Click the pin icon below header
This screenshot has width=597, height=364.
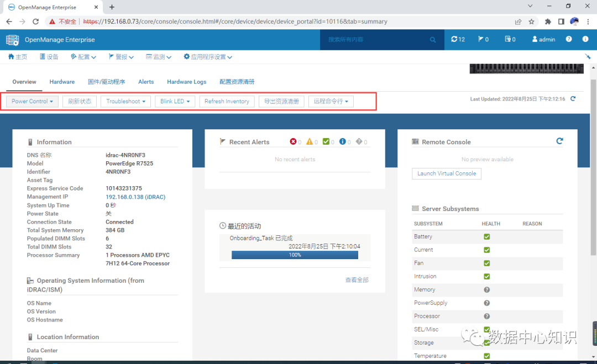(x=588, y=56)
